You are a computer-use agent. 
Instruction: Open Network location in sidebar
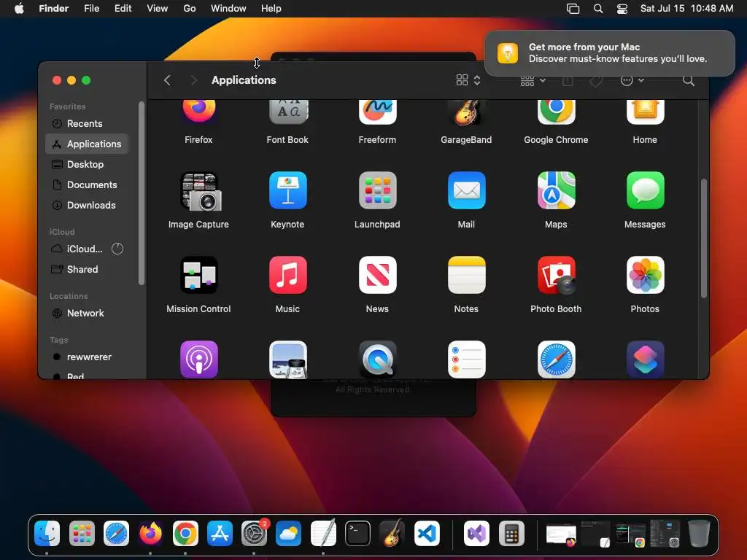87,314
